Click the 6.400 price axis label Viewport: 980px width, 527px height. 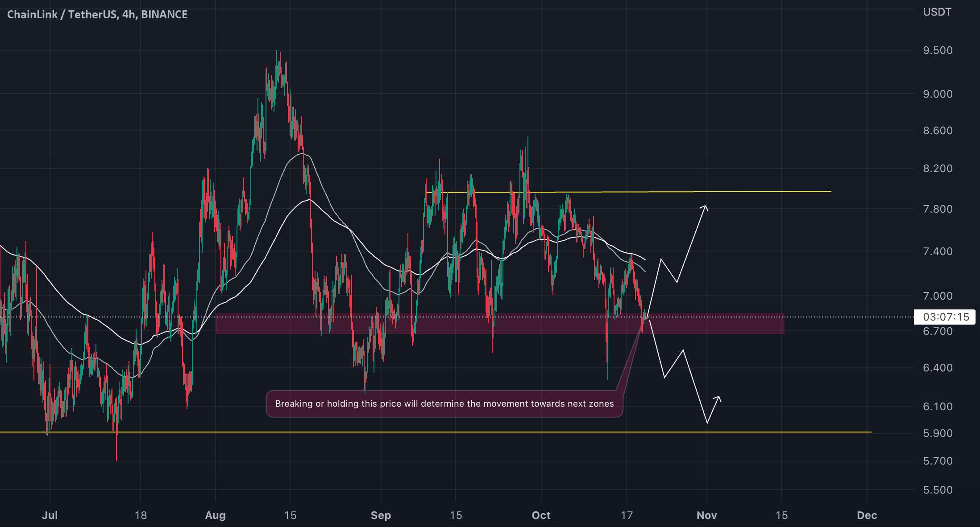pos(938,368)
